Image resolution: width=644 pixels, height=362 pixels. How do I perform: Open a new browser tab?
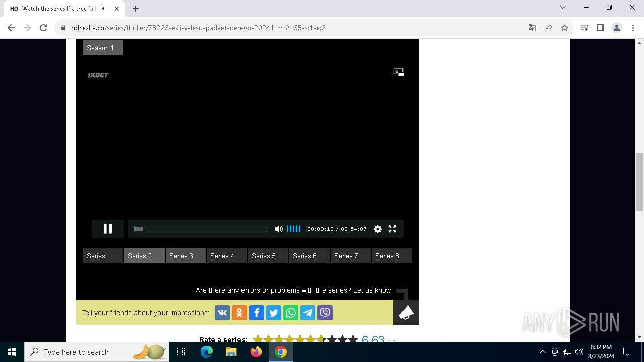point(136,9)
